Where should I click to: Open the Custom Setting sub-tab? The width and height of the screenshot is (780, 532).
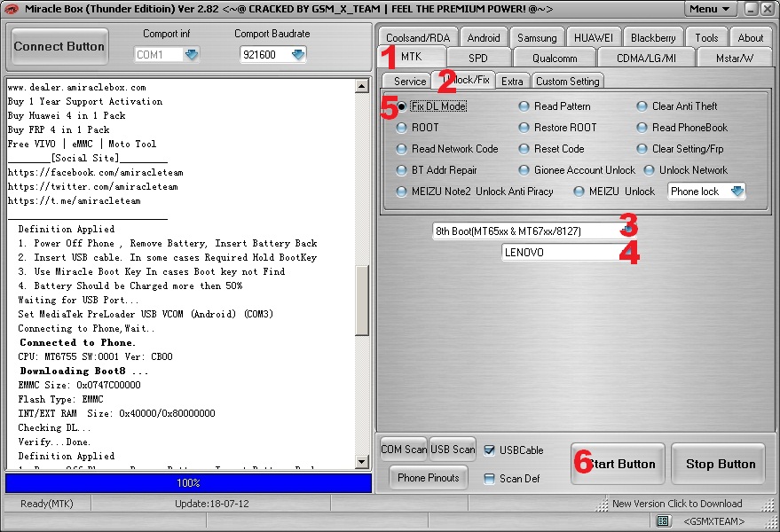tap(568, 81)
